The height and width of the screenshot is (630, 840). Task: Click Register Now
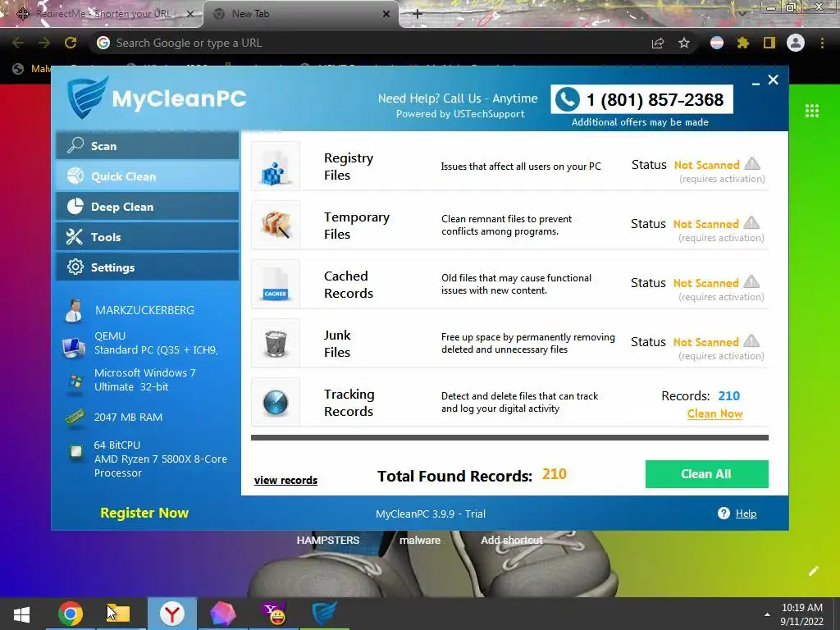pos(144,513)
